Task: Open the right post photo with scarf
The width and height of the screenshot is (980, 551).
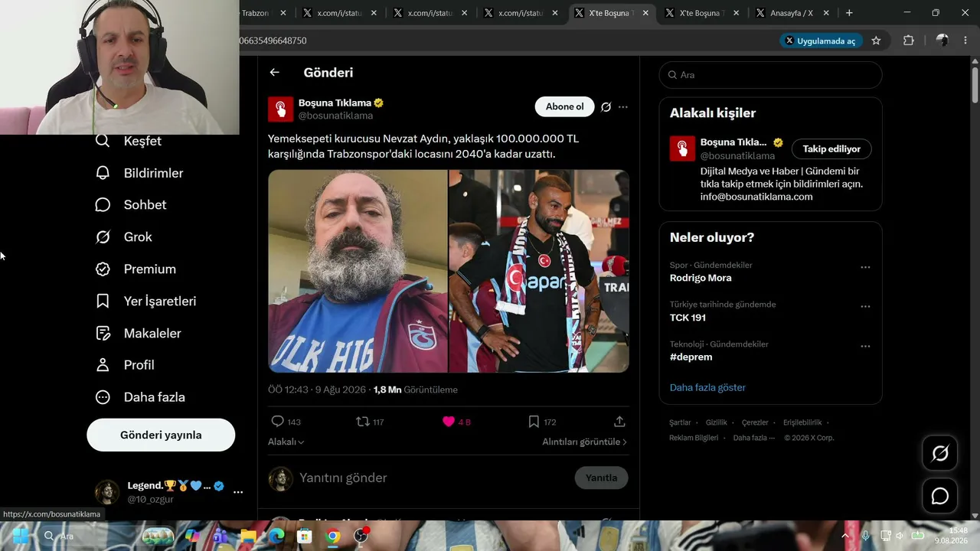Action: coord(539,271)
